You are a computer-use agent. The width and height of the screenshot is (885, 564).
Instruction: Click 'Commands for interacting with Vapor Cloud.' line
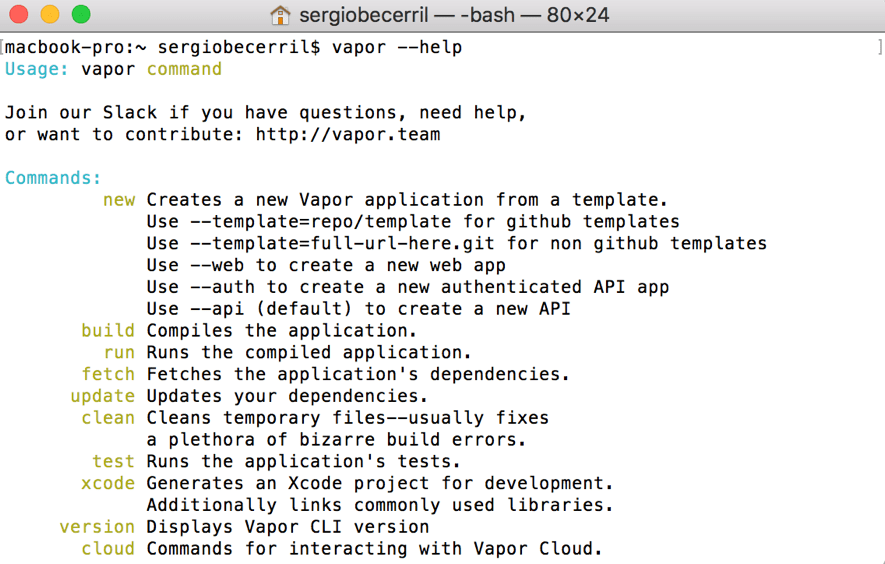[375, 549]
